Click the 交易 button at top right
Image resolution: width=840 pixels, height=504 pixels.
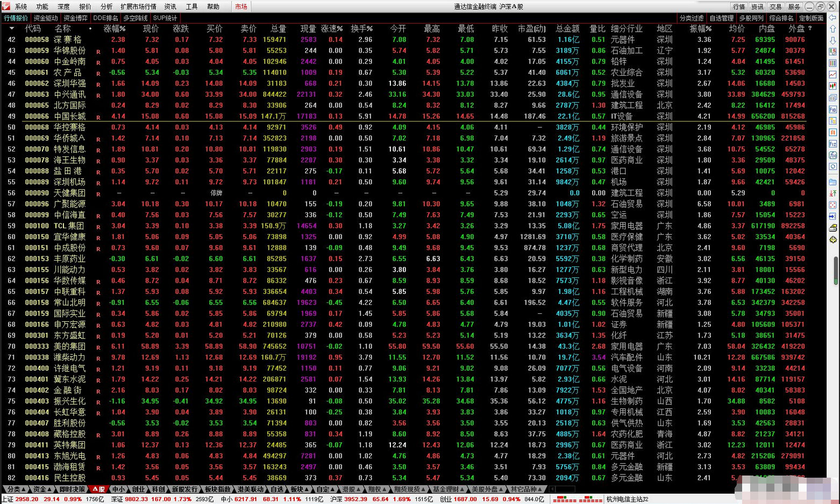[775, 6]
